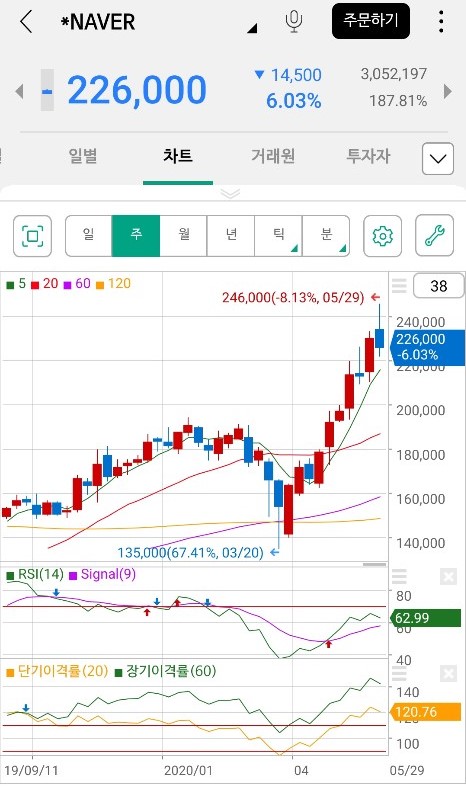Image resolution: width=466 pixels, height=787 pixels.
Task: Tap the current price 226,000
Action: pos(137,91)
